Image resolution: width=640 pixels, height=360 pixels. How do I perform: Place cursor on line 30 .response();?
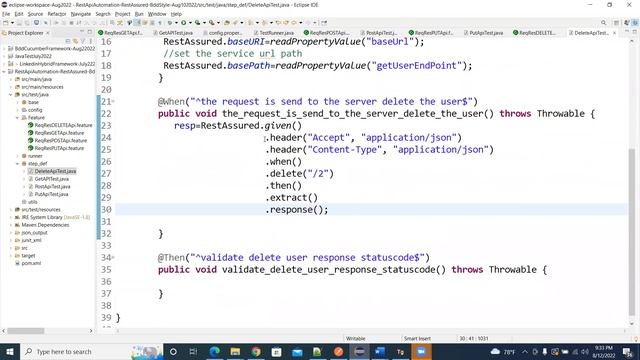coord(297,210)
